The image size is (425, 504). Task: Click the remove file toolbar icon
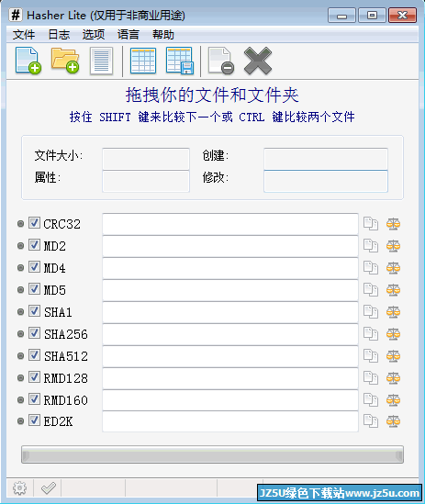pyautogui.click(x=221, y=61)
